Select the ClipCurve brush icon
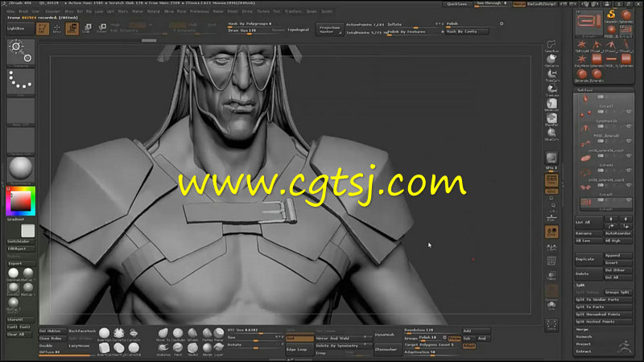Image resolution: width=644 pixels, height=362 pixels. (x=551, y=60)
